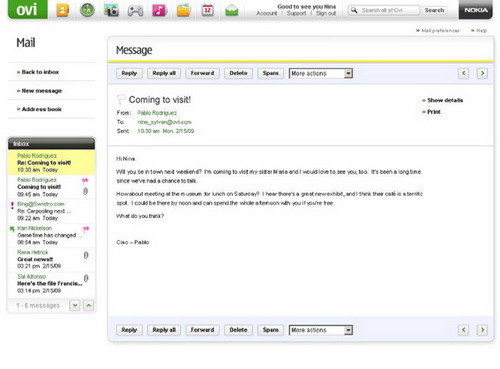The height and width of the screenshot is (369, 500).
Task: Open the 09:45 am Coming to visit! message
Action: 51,187
